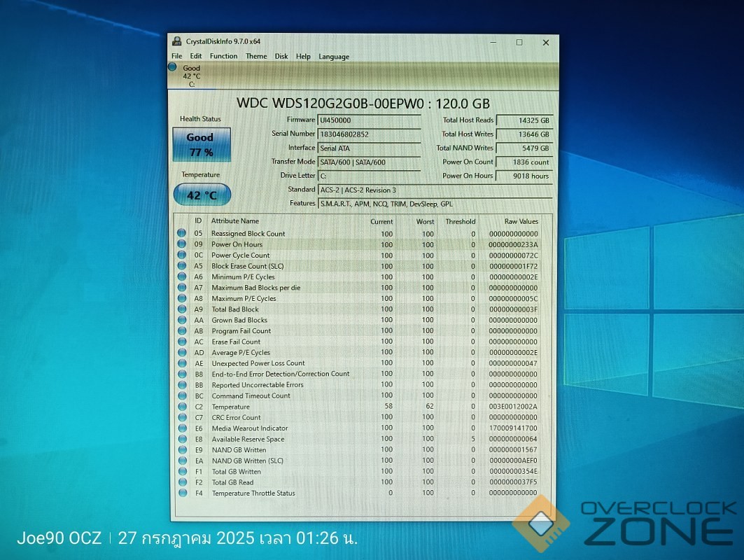The width and height of the screenshot is (744, 560).
Task: Click status orb for Temperature Throttle Status
Action: tap(183, 493)
